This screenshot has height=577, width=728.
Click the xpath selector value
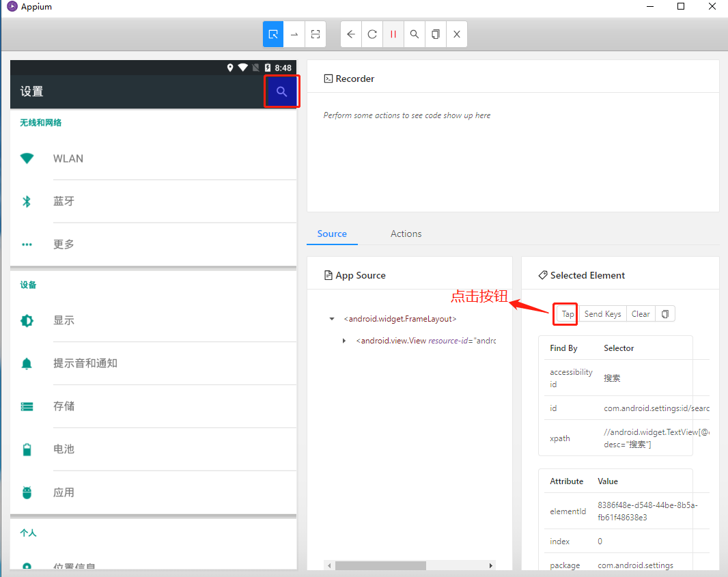pyautogui.click(x=656, y=438)
